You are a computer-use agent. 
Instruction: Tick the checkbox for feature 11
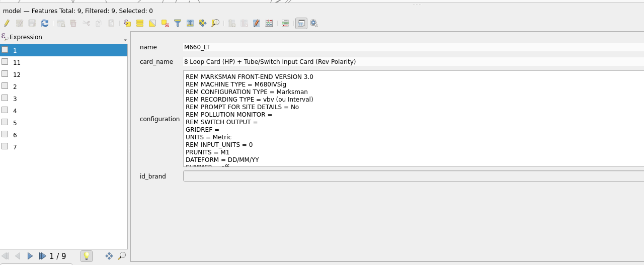click(5, 62)
